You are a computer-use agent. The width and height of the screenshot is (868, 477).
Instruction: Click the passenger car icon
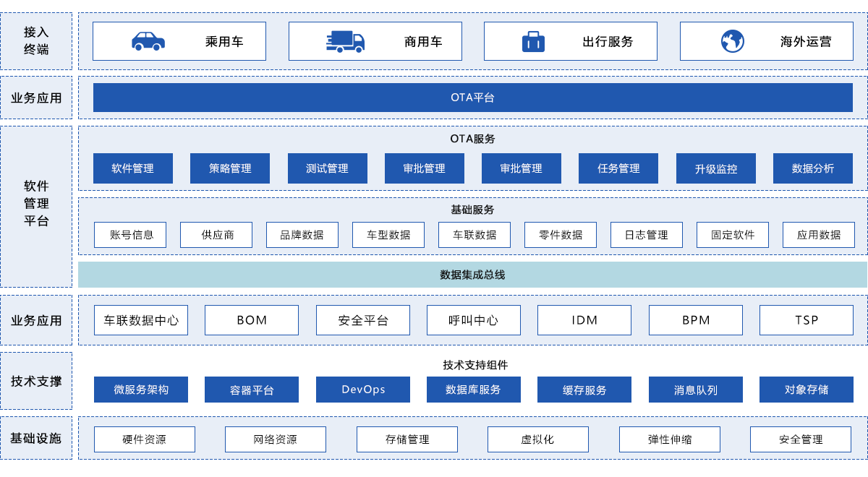(x=148, y=41)
